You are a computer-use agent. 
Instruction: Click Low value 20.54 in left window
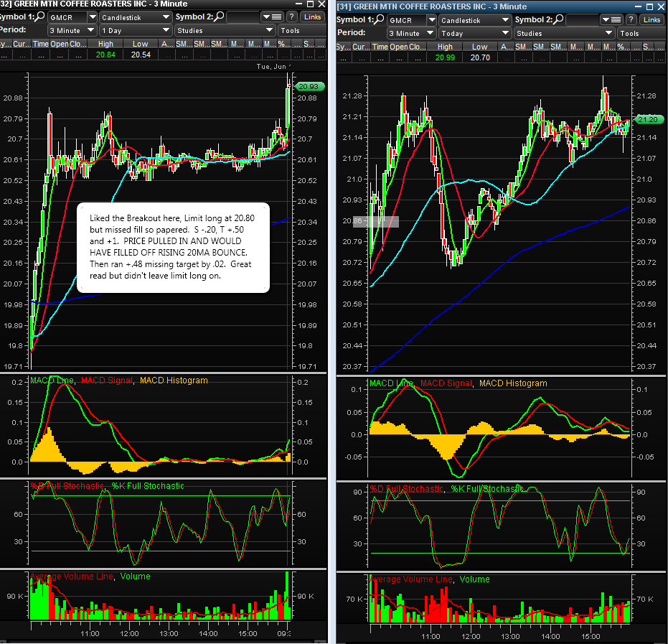(141, 55)
